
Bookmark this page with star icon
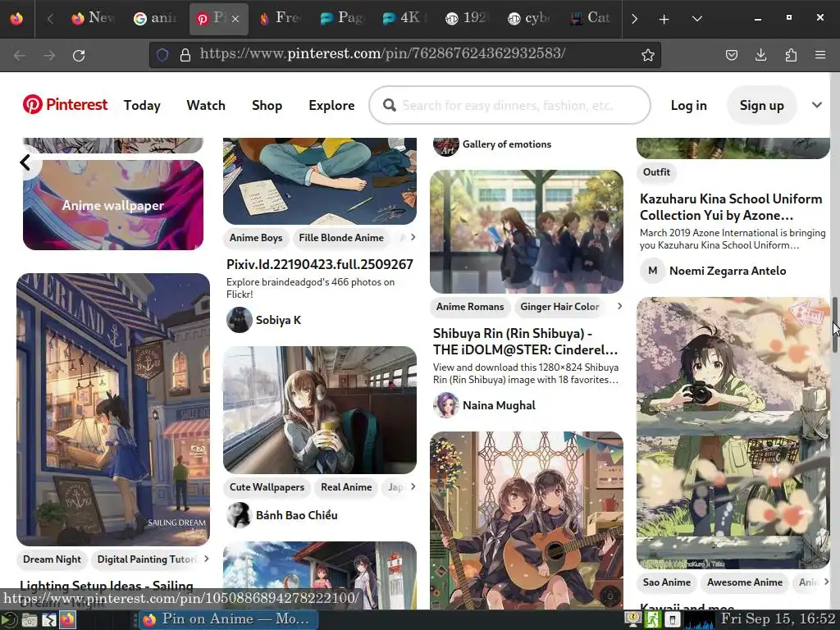[x=648, y=55]
